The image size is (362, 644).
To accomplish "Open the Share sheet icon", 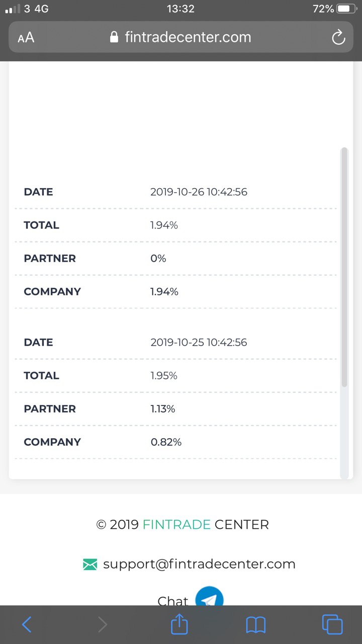I will (x=179, y=624).
